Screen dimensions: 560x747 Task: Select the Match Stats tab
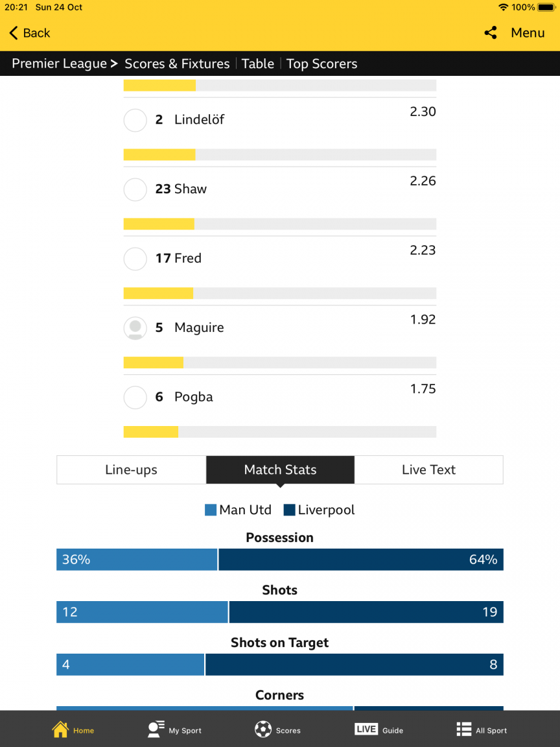tap(280, 470)
